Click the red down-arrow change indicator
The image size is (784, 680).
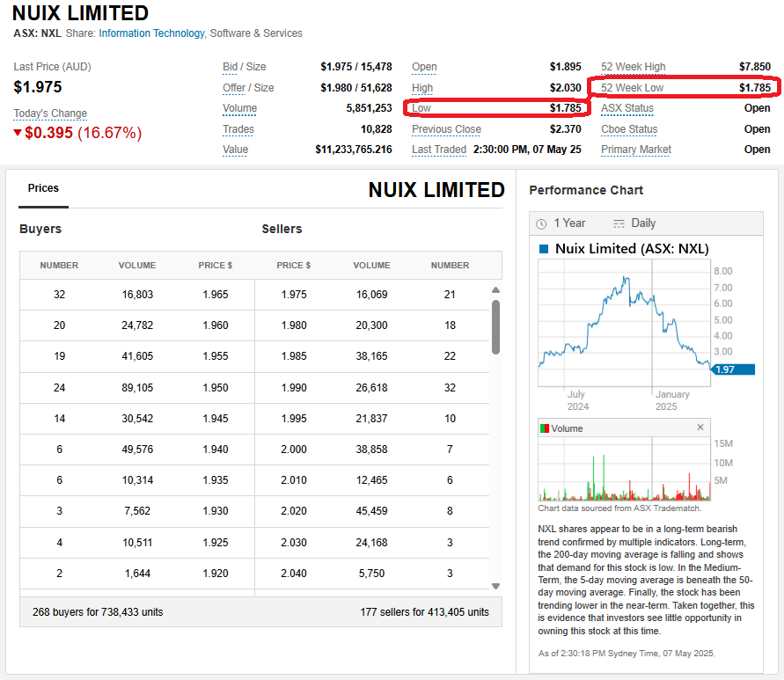18,133
